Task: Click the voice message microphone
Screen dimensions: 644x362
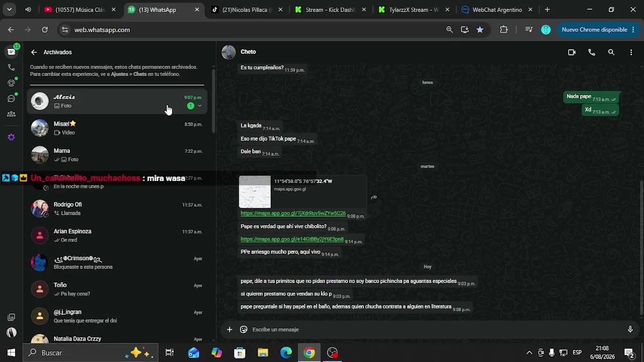Action: tap(630, 329)
